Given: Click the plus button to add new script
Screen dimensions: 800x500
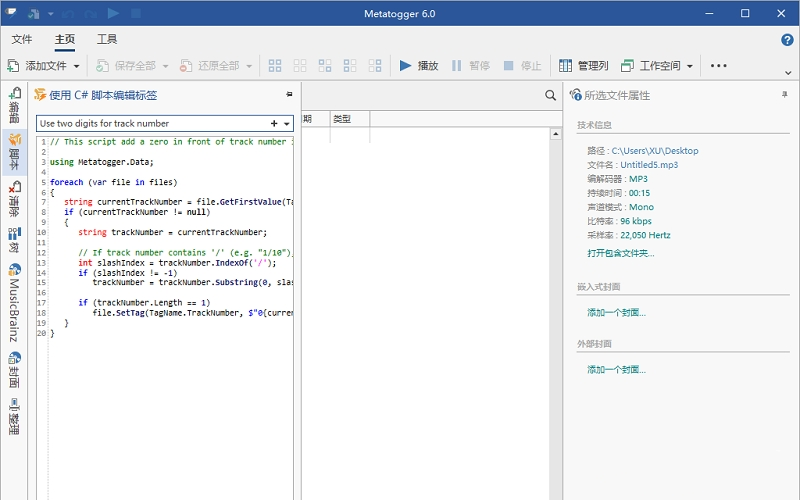Looking at the screenshot, I should click(x=274, y=123).
